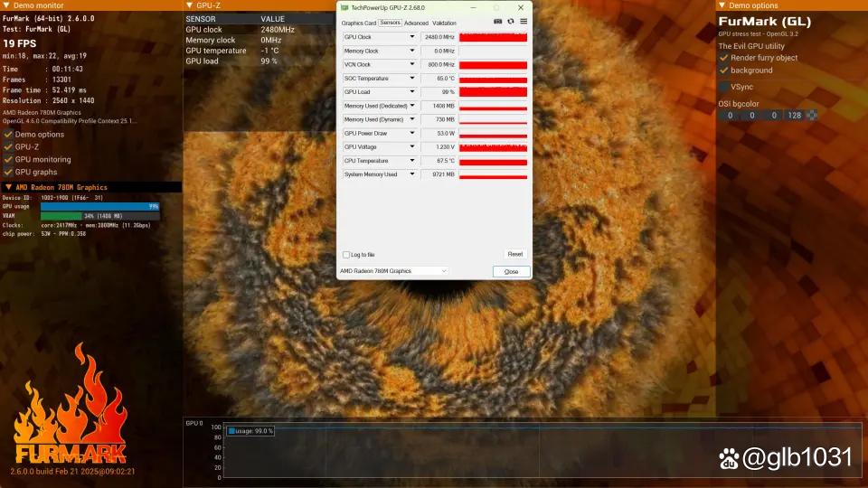Open the Validation tab in GPU-Z

tap(444, 23)
